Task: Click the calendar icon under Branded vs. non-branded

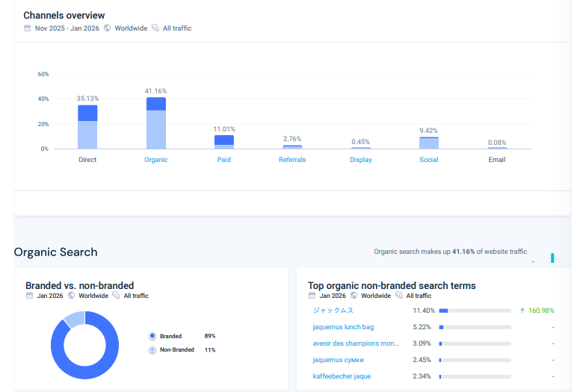Action: pyautogui.click(x=30, y=296)
